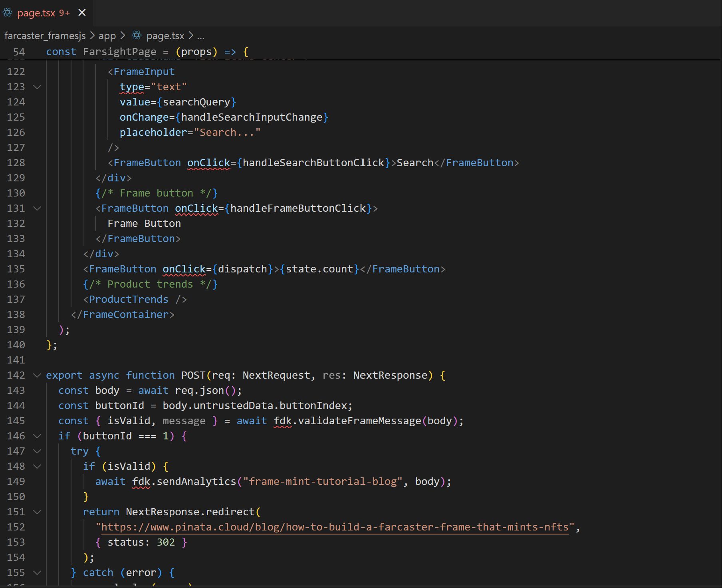This screenshot has width=722, height=588.
Task: Click underlined fdk on line 145
Action: [283, 421]
